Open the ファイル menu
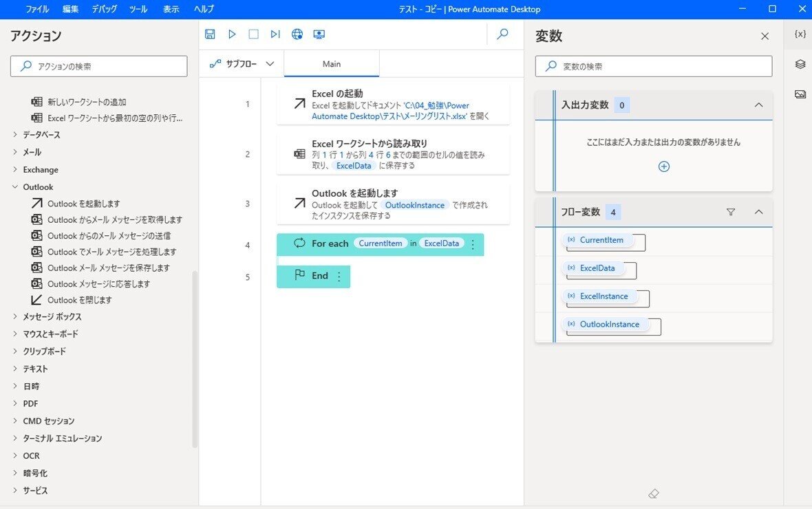Screen dimensions: 812x509 [x=37, y=10]
